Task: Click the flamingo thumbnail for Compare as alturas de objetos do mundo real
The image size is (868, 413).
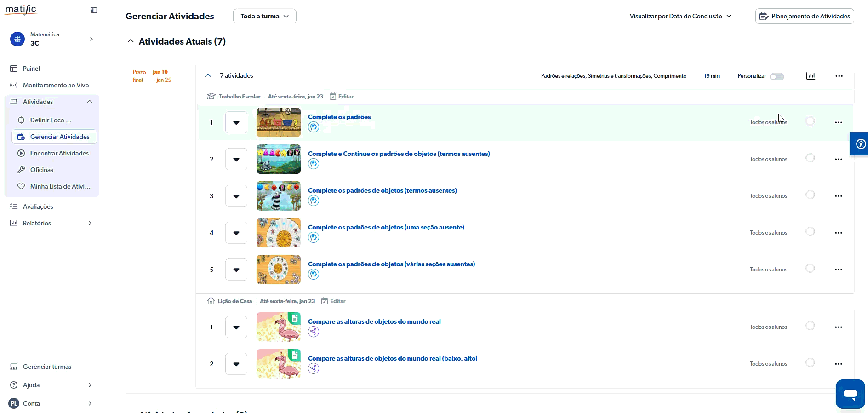Action: coord(278,327)
